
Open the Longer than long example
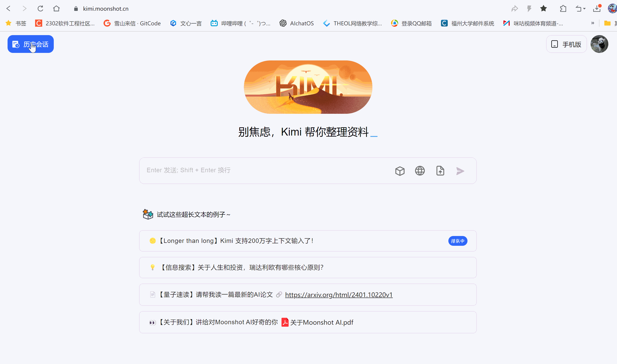point(308,241)
